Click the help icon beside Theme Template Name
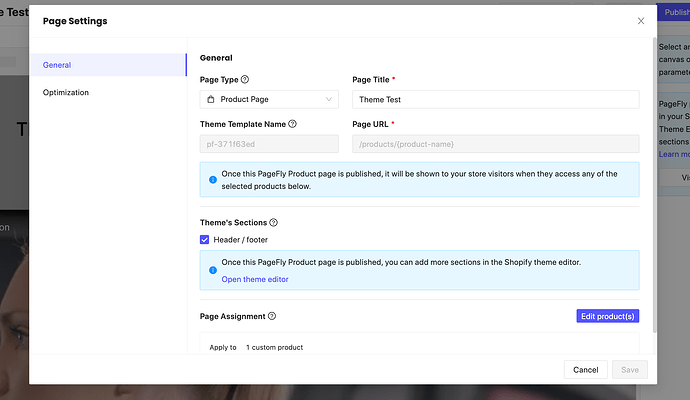This screenshot has width=690, height=400. tap(292, 124)
